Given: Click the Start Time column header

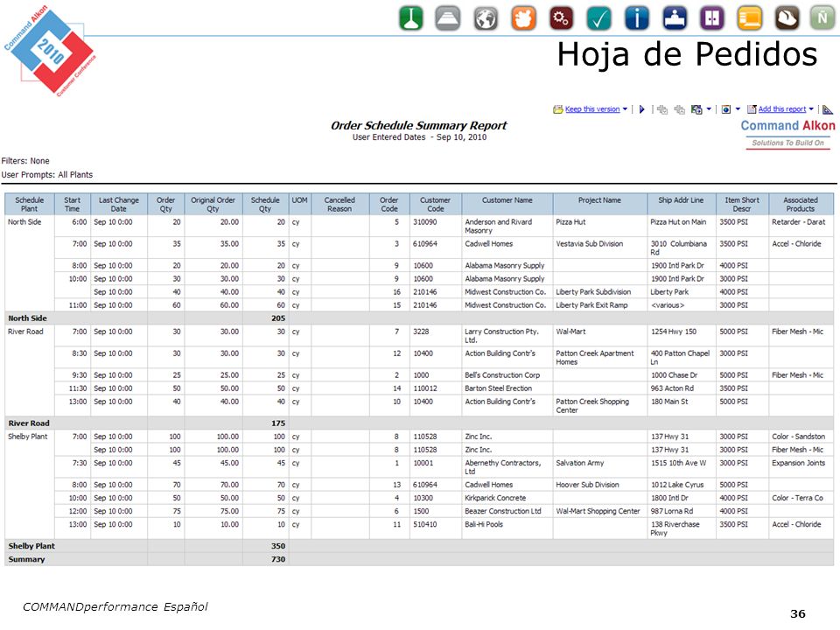Looking at the screenshot, I should pos(73,204).
